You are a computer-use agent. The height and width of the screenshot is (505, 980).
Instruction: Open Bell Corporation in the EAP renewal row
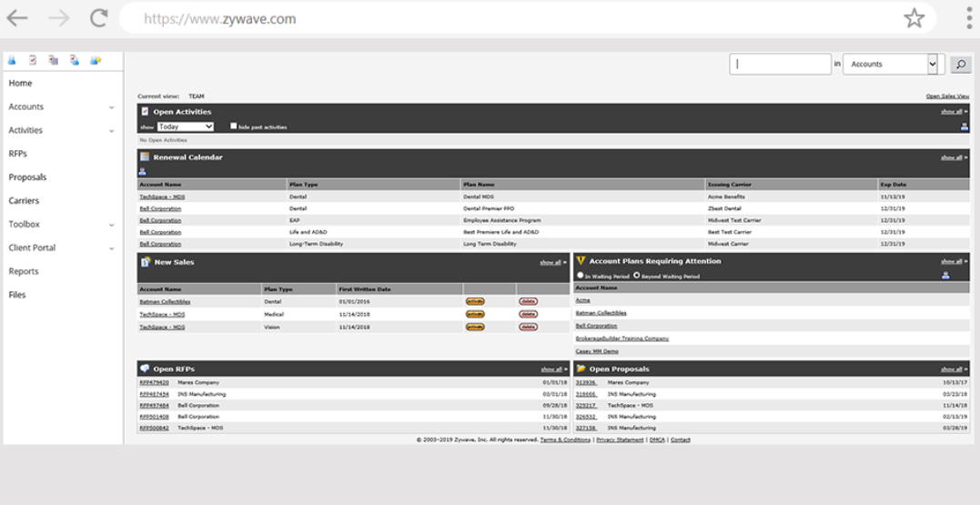160,220
